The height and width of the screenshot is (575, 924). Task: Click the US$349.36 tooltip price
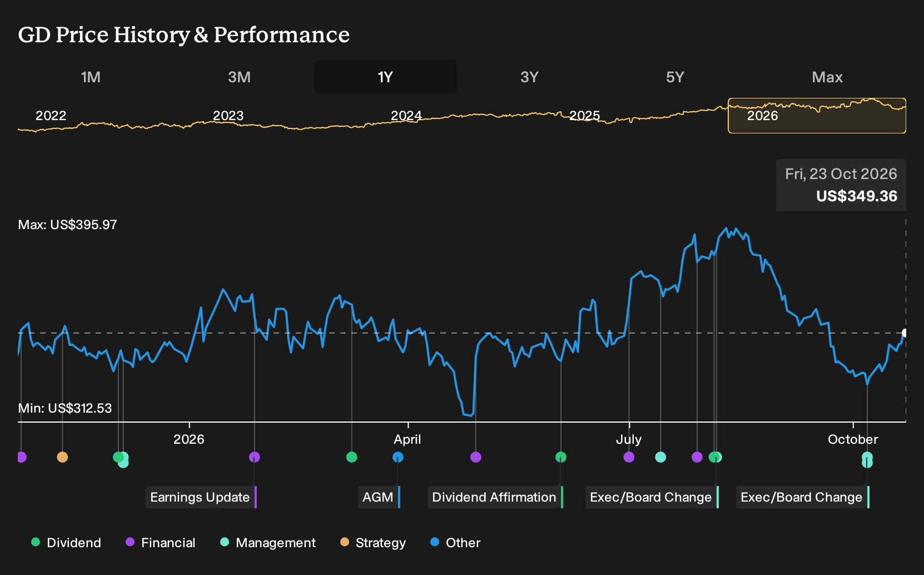click(x=857, y=196)
